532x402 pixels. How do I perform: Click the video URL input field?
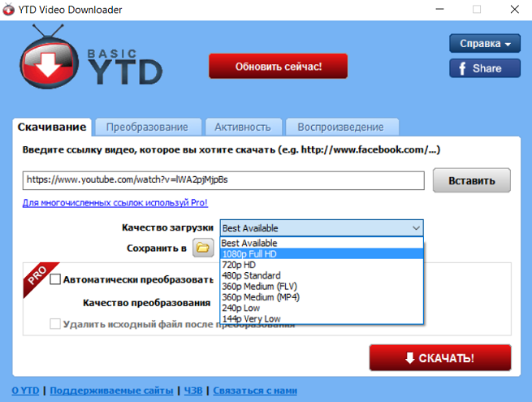[x=223, y=180]
